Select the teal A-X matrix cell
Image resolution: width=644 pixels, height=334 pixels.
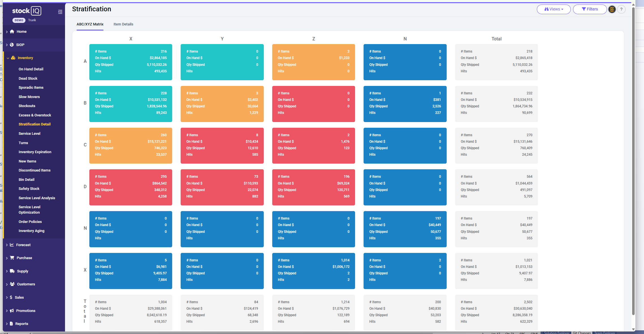[x=131, y=62]
